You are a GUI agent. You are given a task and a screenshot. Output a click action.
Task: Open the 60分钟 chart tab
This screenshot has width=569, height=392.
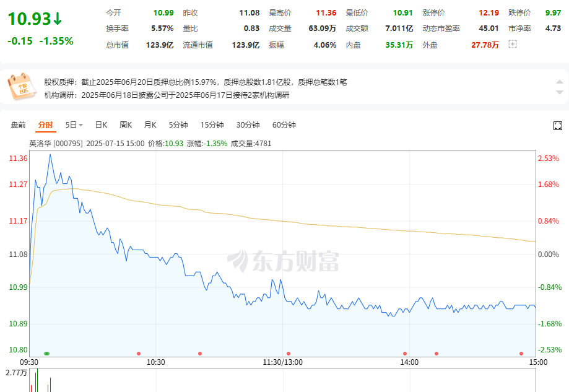coord(284,125)
